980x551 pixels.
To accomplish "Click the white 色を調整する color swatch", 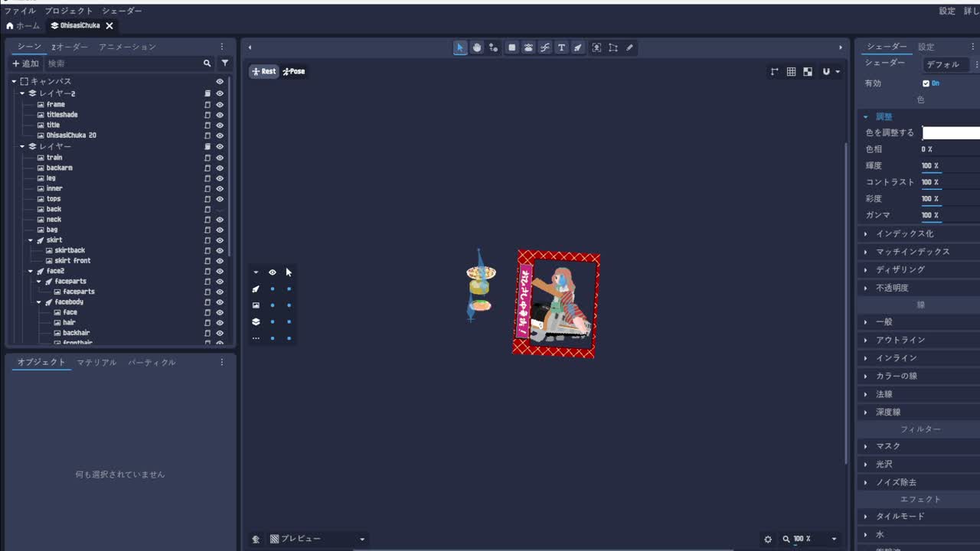I will point(951,133).
